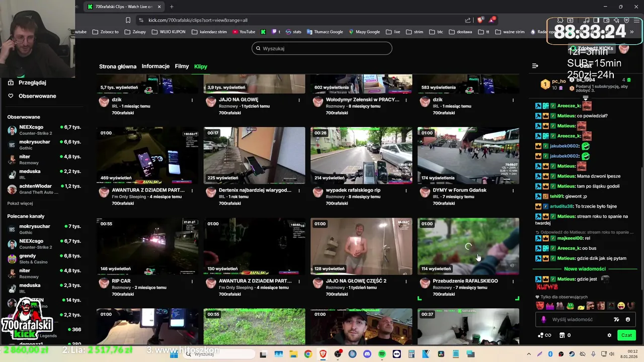This screenshot has width=644, height=362.
Task: Open options menu for Bartenix najbardziej wiarygod clip
Action: coord(299,191)
